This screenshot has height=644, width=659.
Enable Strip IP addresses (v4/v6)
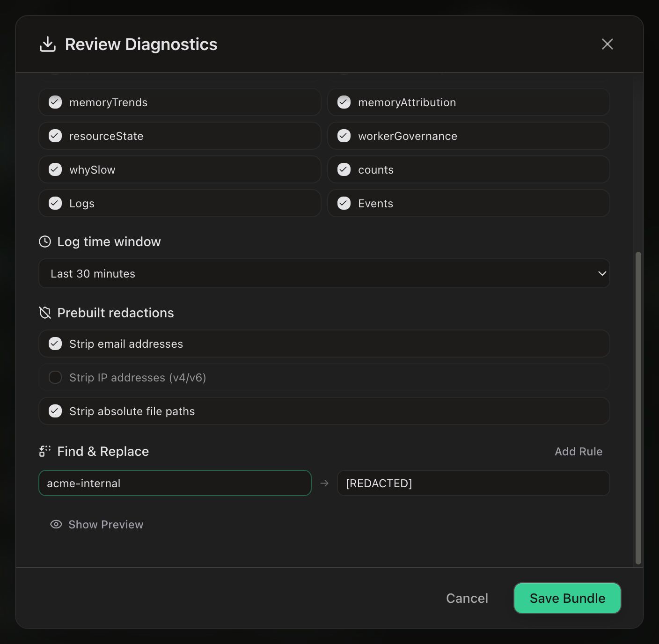tap(55, 377)
